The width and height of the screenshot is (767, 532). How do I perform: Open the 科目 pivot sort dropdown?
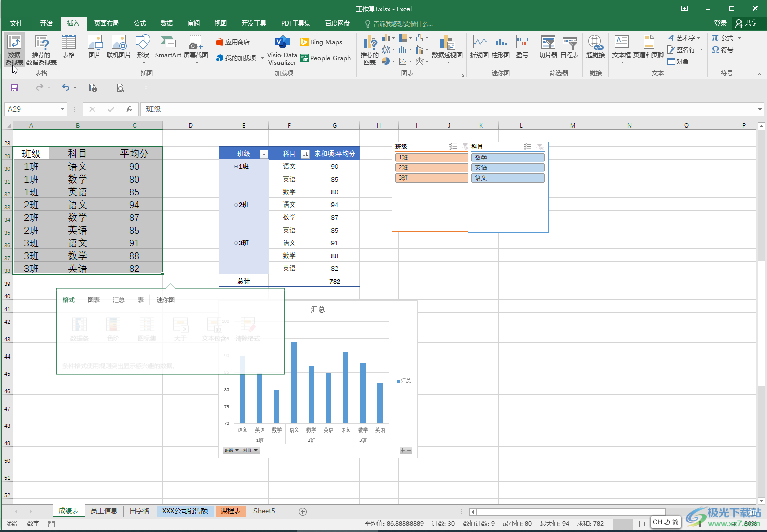click(x=305, y=154)
